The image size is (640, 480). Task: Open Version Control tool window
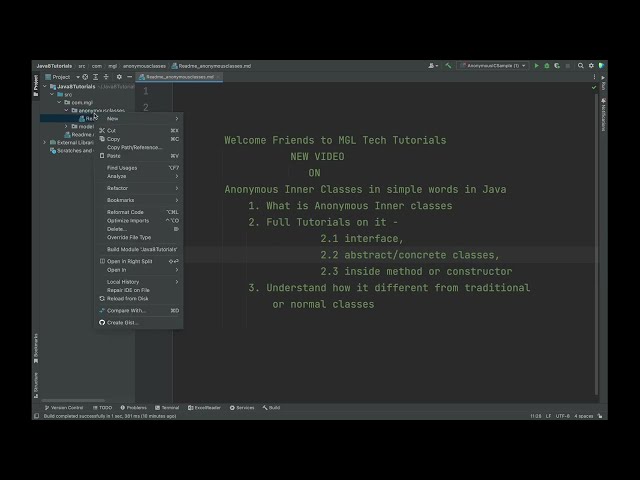pyautogui.click(x=64, y=407)
